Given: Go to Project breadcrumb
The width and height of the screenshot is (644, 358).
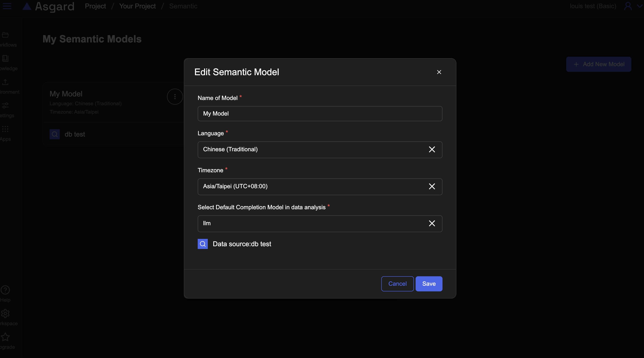Looking at the screenshot, I should pos(95,6).
